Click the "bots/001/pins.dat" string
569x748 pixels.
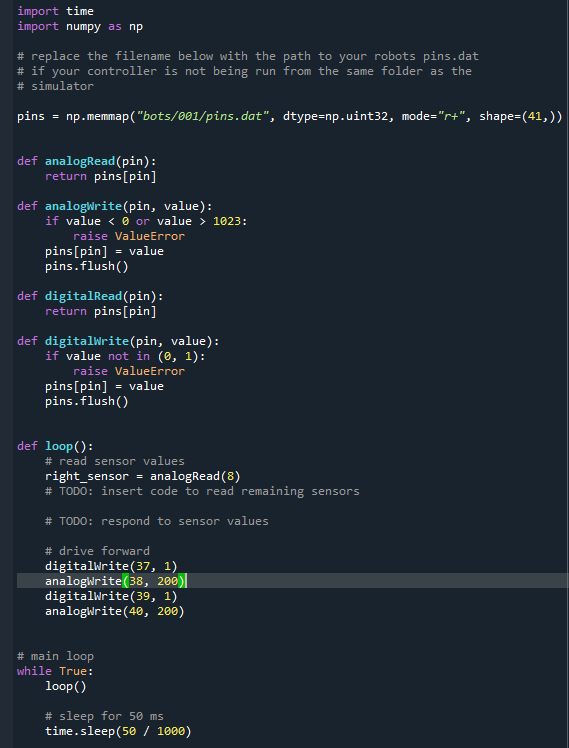(x=202, y=116)
